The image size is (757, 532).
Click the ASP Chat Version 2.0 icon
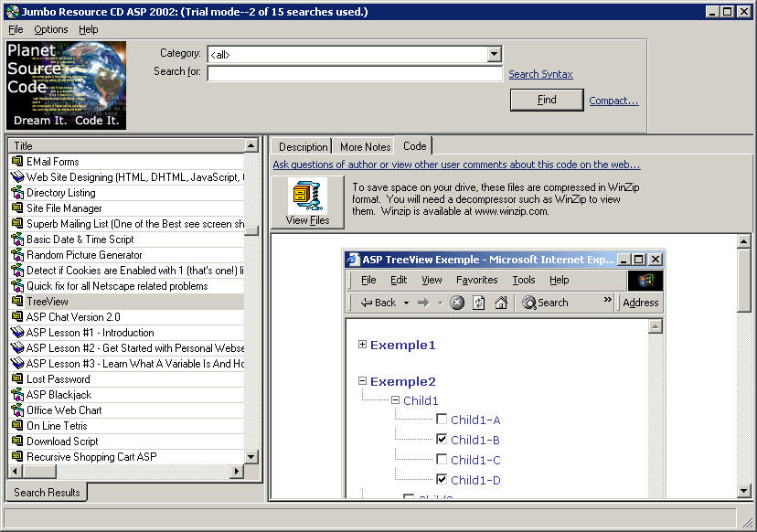[17, 316]
